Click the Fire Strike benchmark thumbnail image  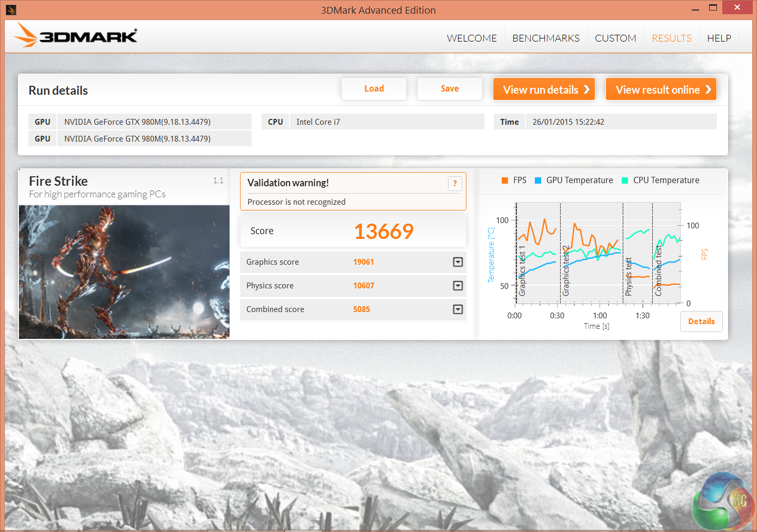(x=124, y=272)
